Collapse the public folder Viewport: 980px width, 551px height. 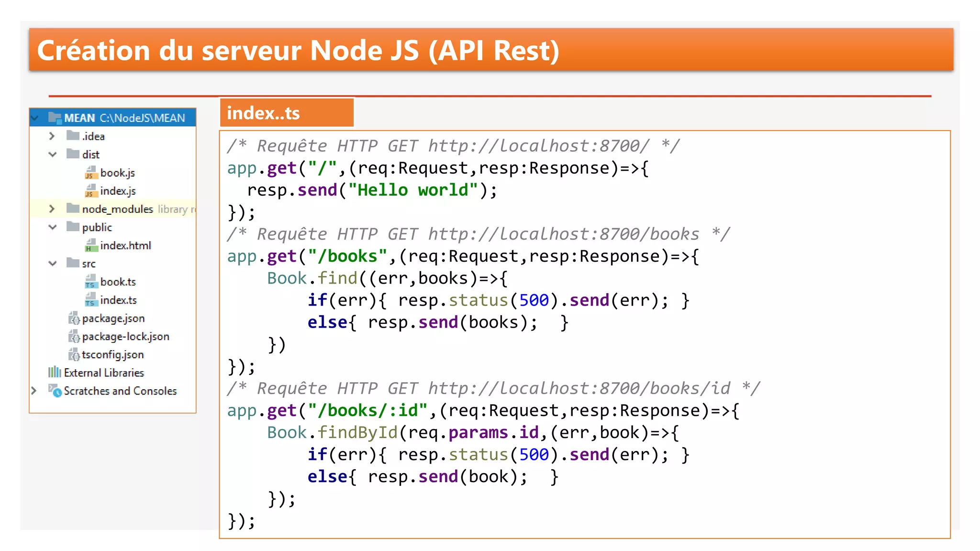point(53,227)
